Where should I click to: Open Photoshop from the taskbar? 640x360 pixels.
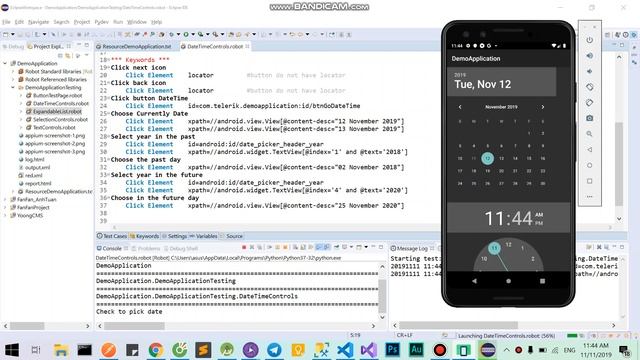pos(392,350)
